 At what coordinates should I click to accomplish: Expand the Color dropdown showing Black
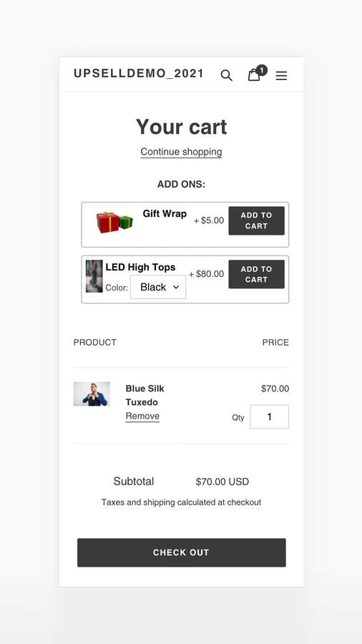click(x=158, y=287)
